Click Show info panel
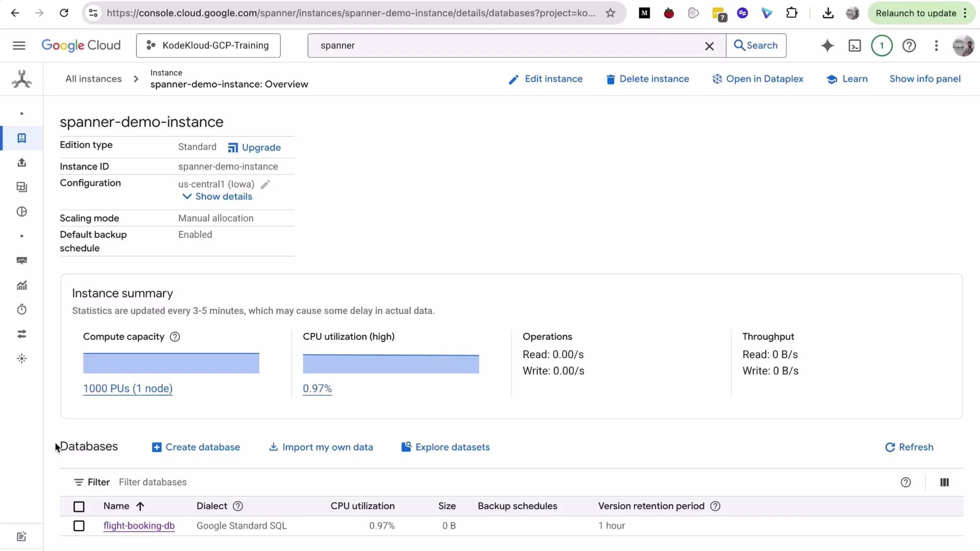Image resolution: width=980 pixels, height=551 pixels. pos(925,79)
